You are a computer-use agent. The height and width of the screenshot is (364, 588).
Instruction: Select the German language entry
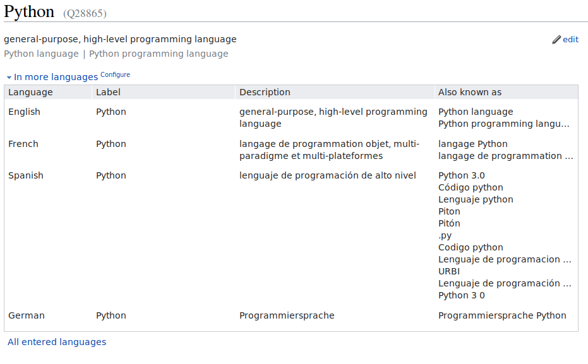[24, 315]
